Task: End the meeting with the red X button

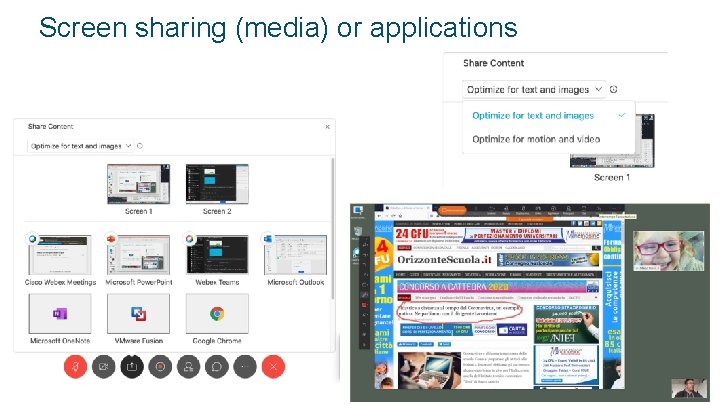Action: (x=273, y=366)
